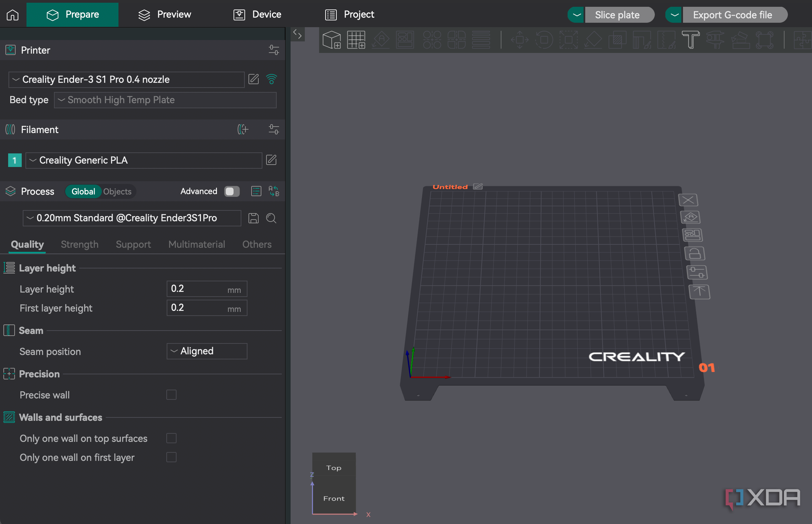Rename plate using the edit icon beside Untitled
This screenshot has width=812, height=524.
(x=478, y=186)
